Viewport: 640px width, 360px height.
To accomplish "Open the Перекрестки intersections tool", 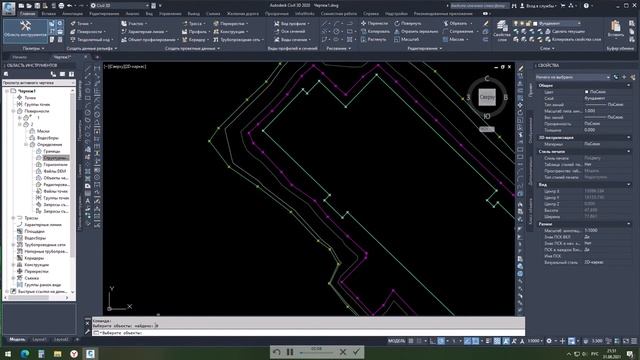I will click(x=230, y=24).
